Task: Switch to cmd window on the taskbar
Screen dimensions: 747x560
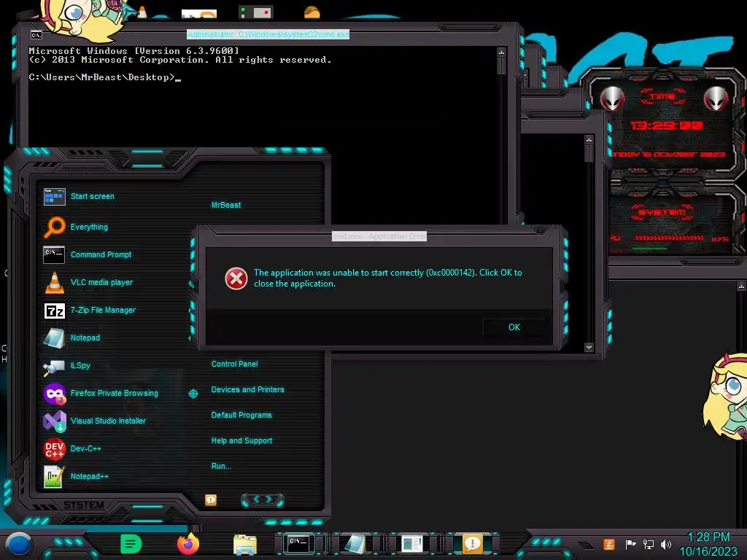Action: 298,543
